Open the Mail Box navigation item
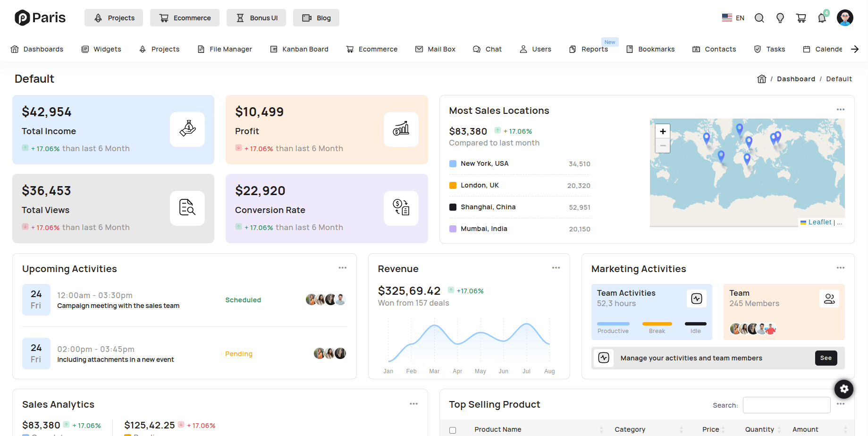The height and width of the screenshot is (436, 868). (435, 49)
